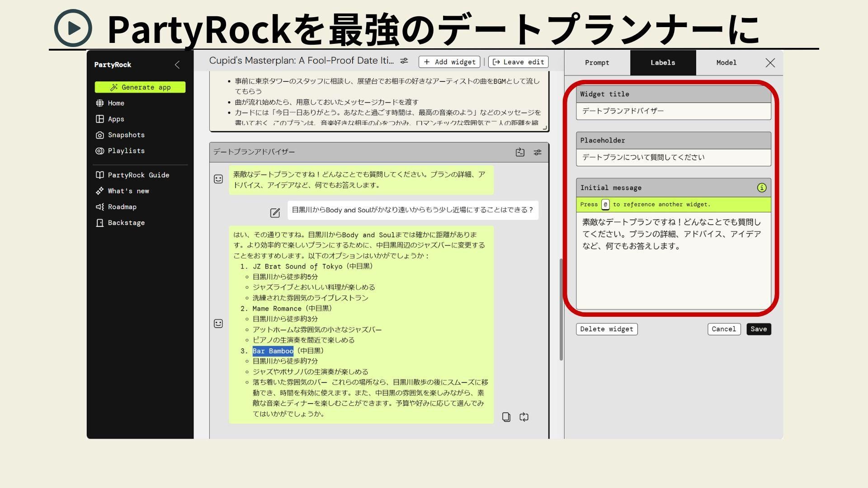
Task: Click the resize handle of the top widget
Action: [545, 128]
